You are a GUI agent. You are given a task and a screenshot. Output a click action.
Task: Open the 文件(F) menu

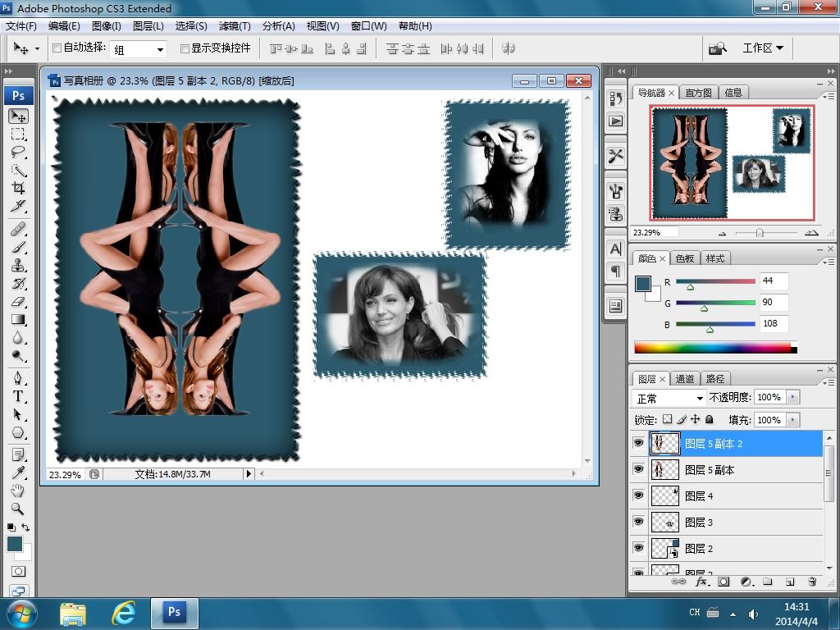coord(21,25)
